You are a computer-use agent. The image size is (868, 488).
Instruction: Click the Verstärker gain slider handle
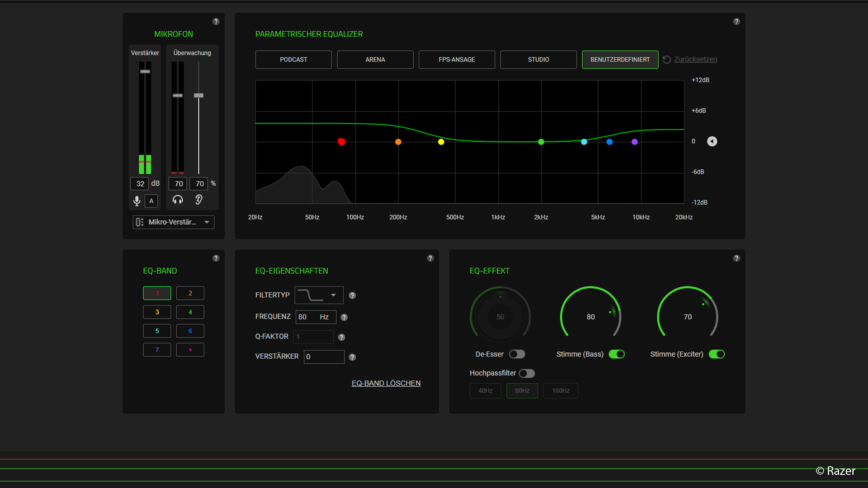(x=145, y=71)
